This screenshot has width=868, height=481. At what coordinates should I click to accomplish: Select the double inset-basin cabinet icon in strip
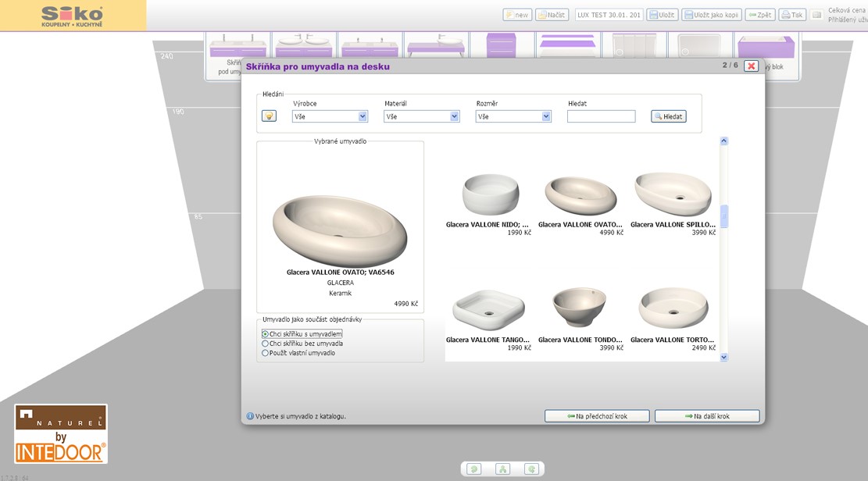point(370,45)
